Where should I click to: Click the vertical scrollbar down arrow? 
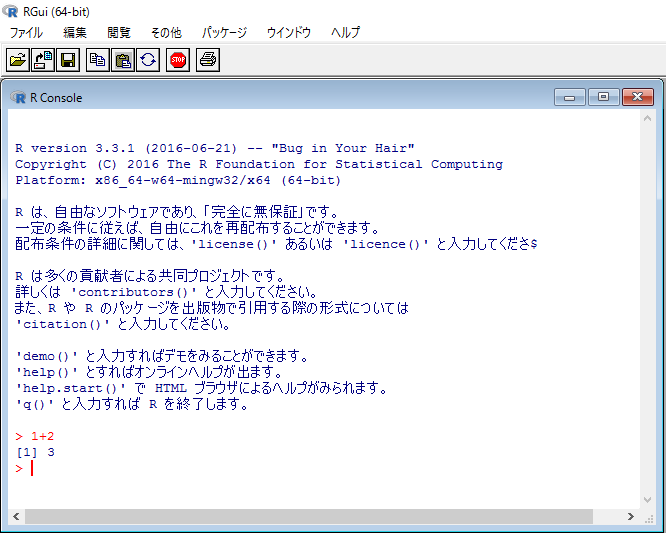coord(647,500)
